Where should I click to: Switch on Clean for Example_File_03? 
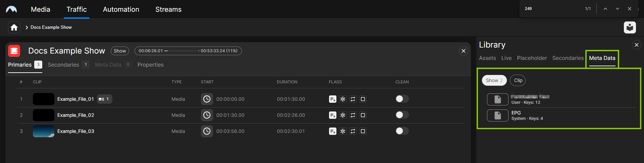pos(402,131)
